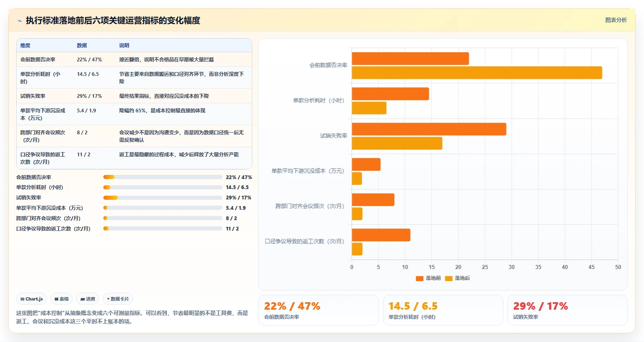Select the Chart.js chip
Screen dimensions: 644x342
pos(32,299)
